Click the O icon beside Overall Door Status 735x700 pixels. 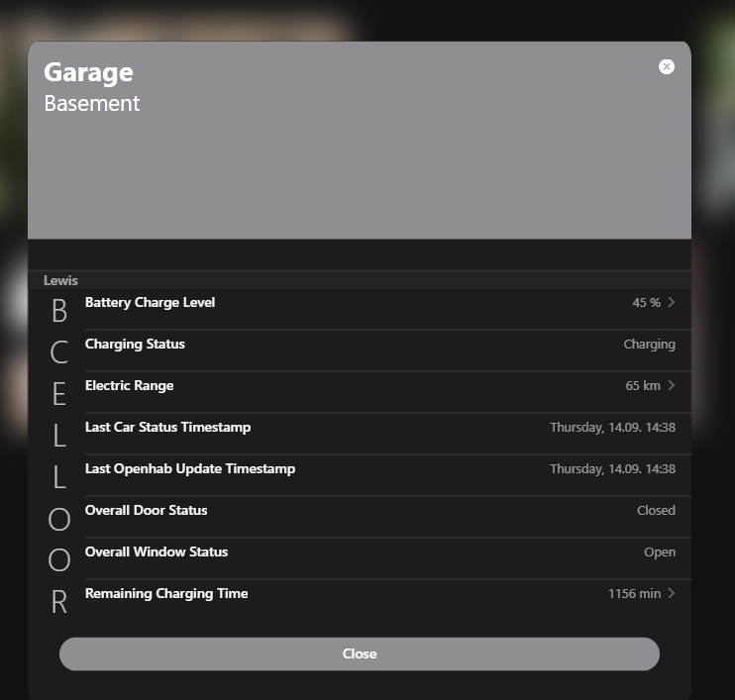(x=59, y=519)
